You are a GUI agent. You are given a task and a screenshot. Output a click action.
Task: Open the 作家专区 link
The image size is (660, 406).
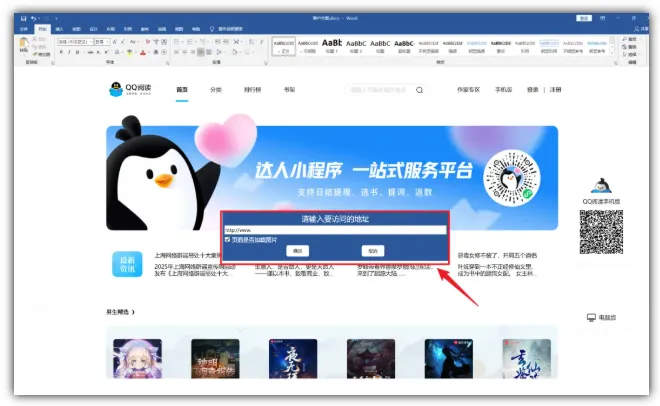468,90
